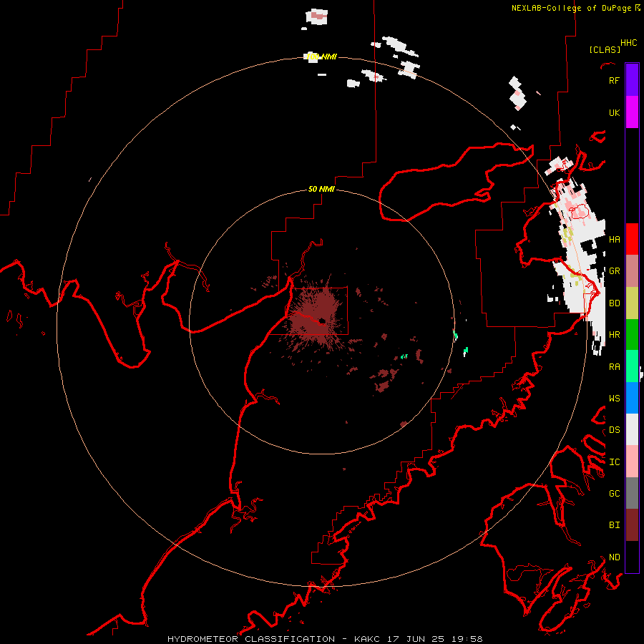Click the 'NEXLAB-College of DuPage' credit text
The width and height of the screenshot is (644, 644).
571,8
